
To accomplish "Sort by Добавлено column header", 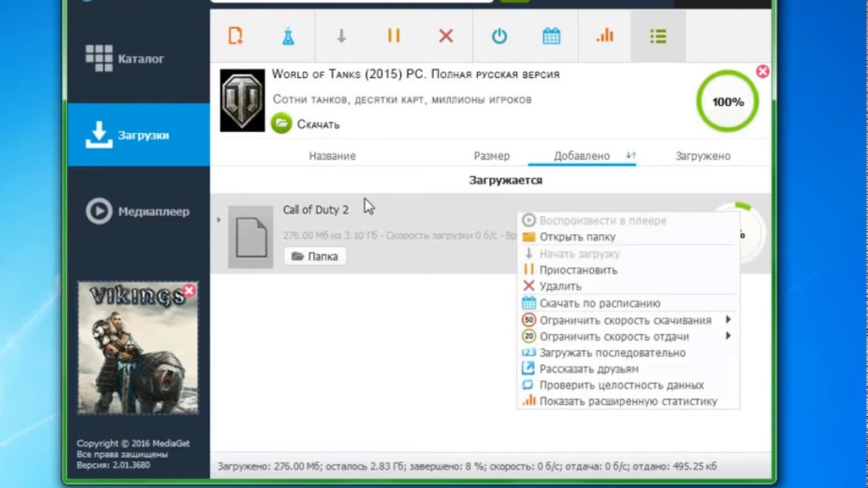I will pyautogui.click(x=582, y=156).
